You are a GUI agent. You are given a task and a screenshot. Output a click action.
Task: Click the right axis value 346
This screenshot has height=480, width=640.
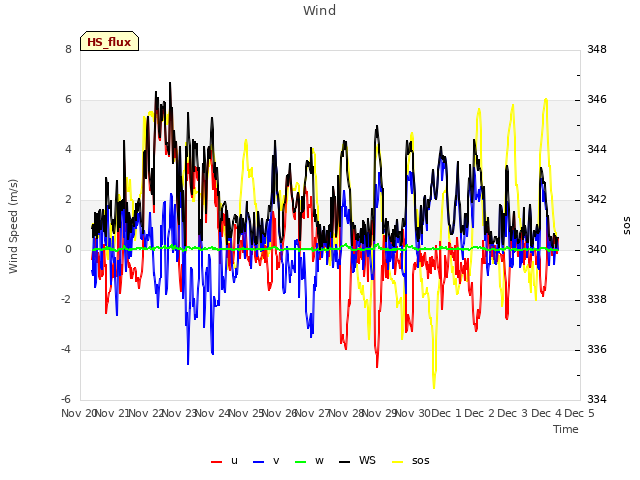pyautogui.click(x=597, y=100)
